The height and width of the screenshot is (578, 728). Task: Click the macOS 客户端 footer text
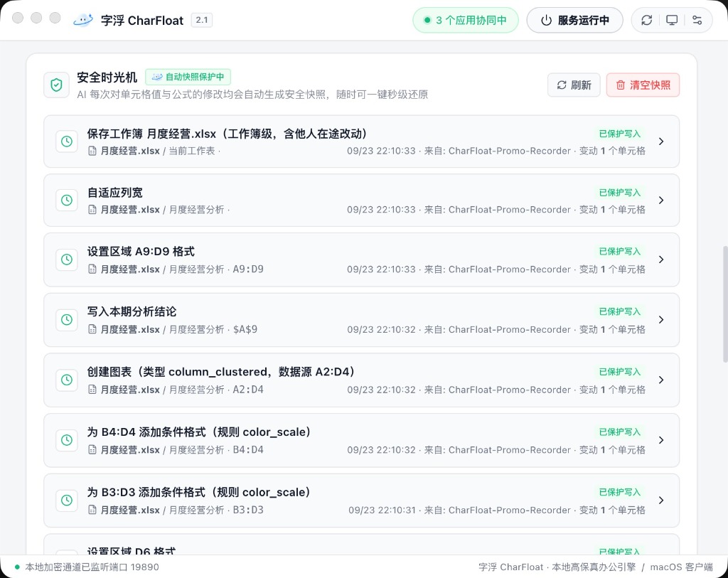681,567
